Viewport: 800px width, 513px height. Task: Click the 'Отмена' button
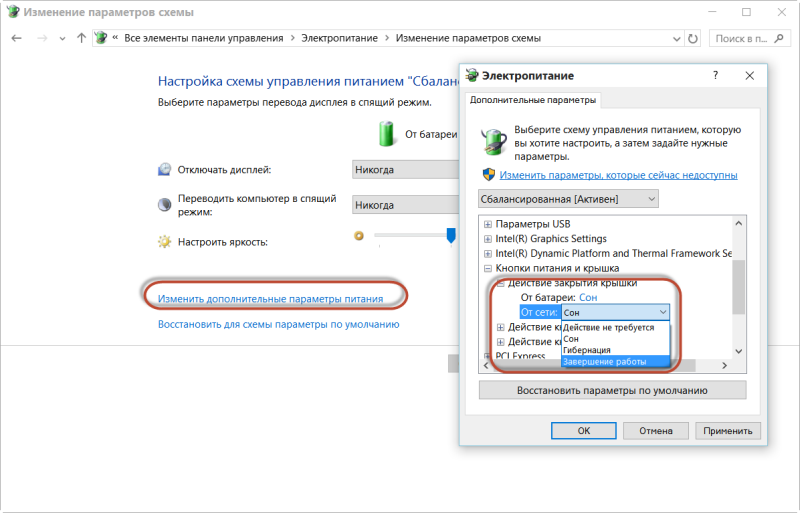pyautogui.click(x=656, y=431)
